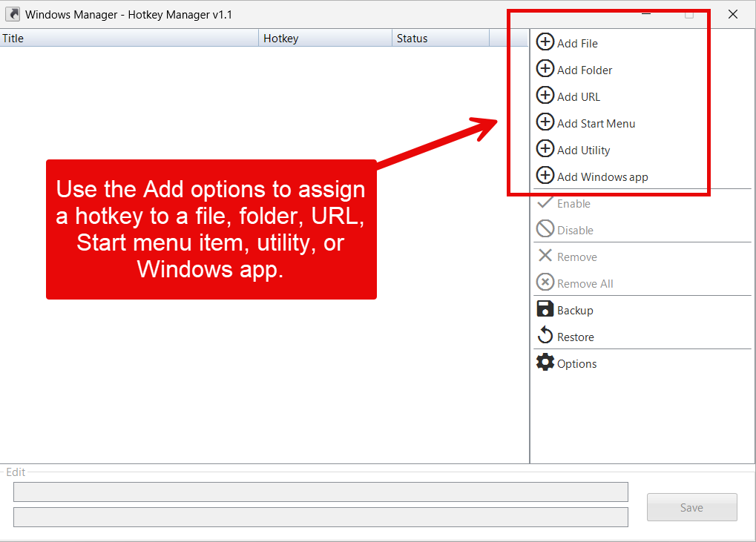This screenshot has width=756, height=542.
Task: Choose the Add Start Menu label
Action: tap(596, 124)
